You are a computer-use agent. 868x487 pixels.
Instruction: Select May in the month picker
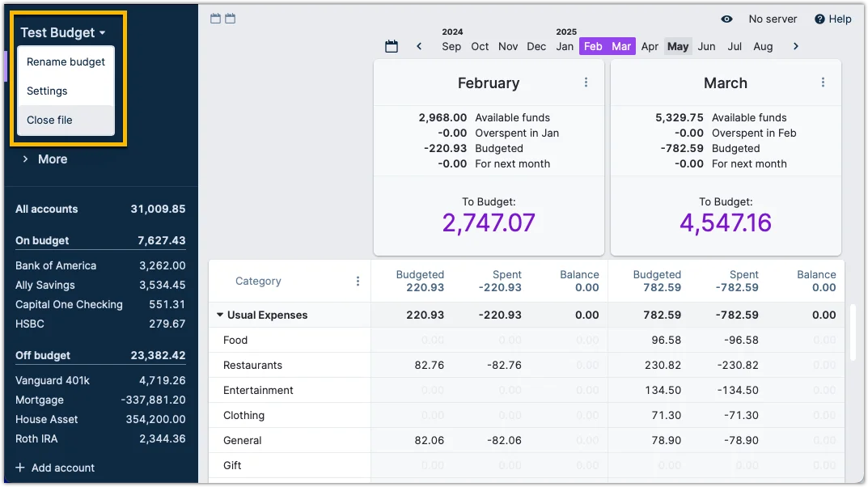(x=678, y=47)
